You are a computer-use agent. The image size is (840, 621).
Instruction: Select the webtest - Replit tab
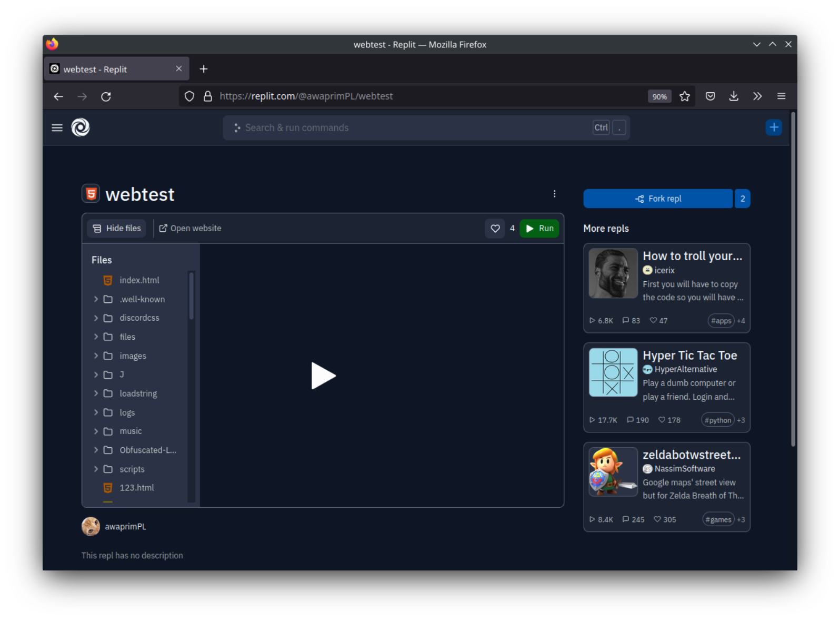(117, 69)
